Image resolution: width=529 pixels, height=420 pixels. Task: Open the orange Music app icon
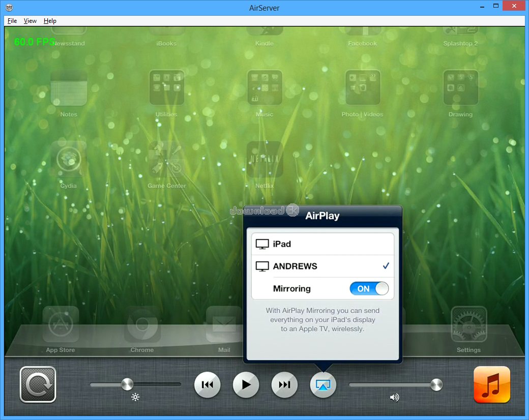(491, 384)
